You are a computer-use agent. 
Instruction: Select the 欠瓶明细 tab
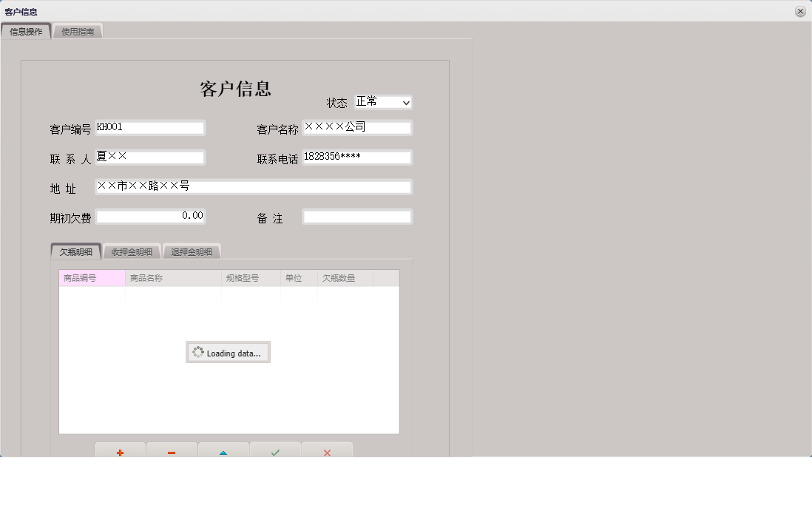point(75,251)
